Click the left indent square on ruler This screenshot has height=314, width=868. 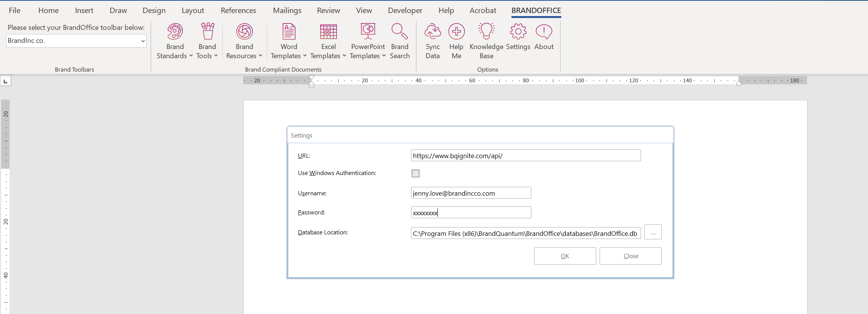(311, 86)
